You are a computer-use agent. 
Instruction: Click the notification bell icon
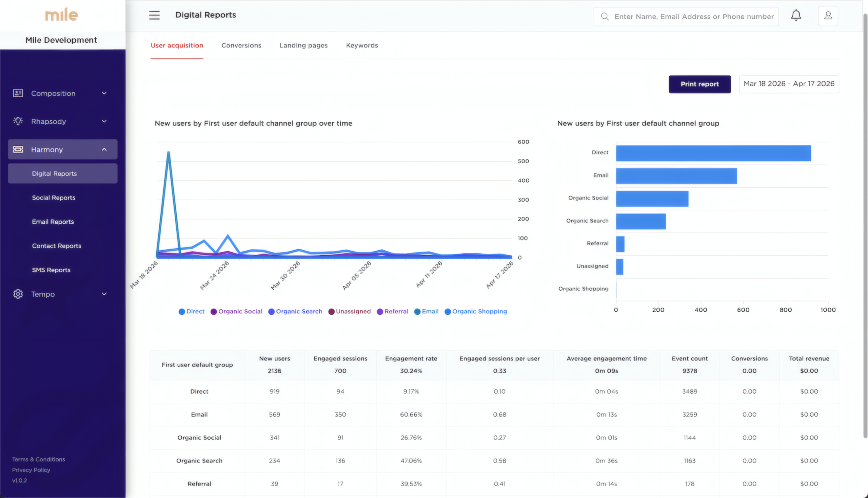(x=796, y=15)
